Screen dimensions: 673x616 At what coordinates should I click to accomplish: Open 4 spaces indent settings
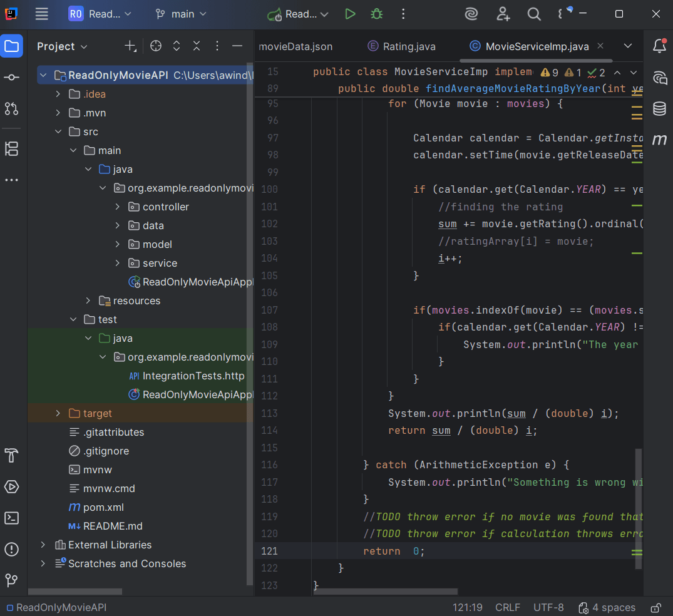click(x=607, y=608)
